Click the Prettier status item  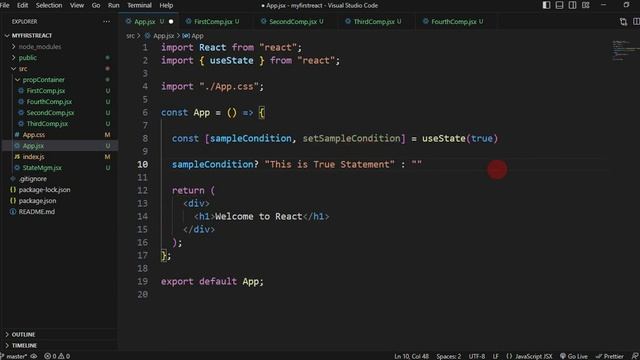(x=610, y=356)
